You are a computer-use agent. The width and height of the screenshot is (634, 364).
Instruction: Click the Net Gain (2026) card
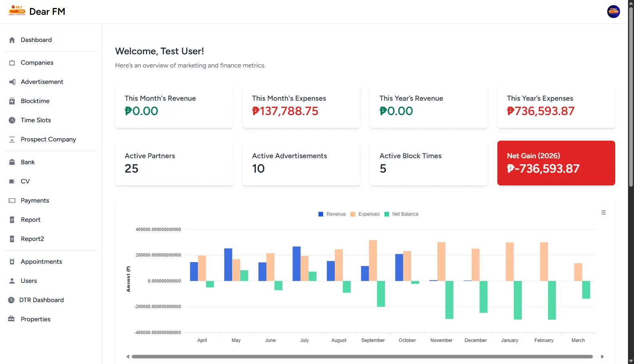tap(556, 163)
